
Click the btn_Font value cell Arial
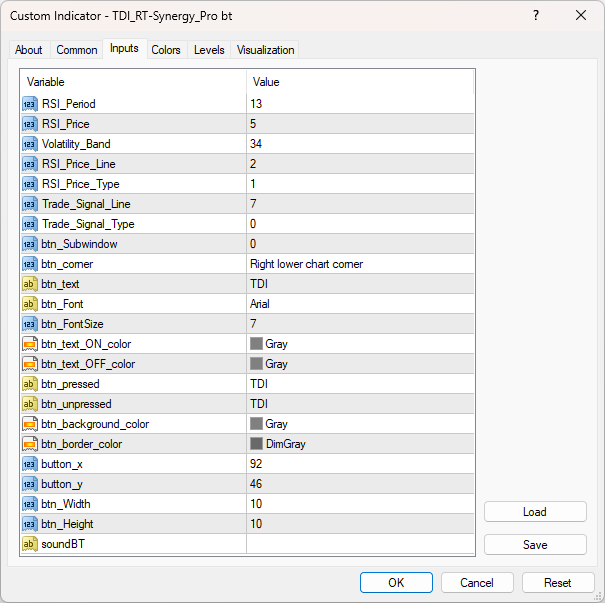360,304
